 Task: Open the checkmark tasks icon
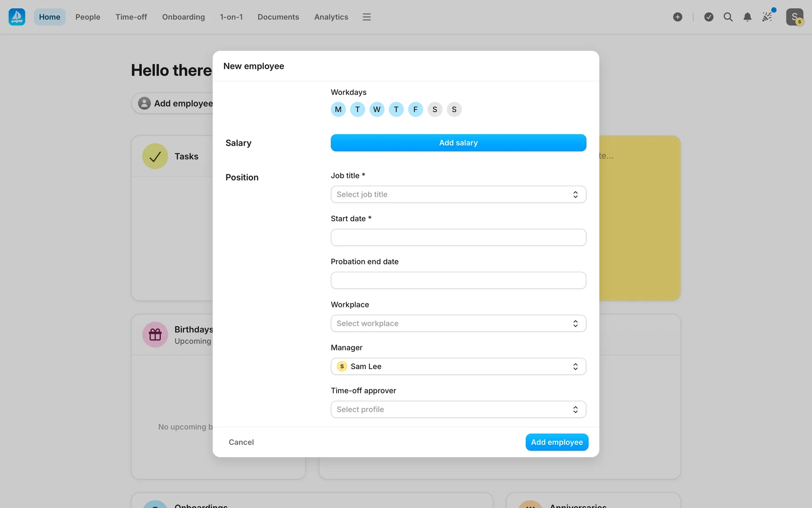(709, 17)
